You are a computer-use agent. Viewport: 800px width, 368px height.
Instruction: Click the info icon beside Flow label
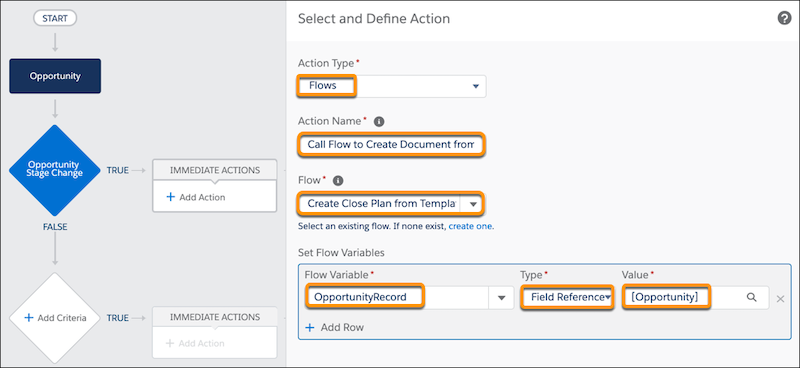338,181
